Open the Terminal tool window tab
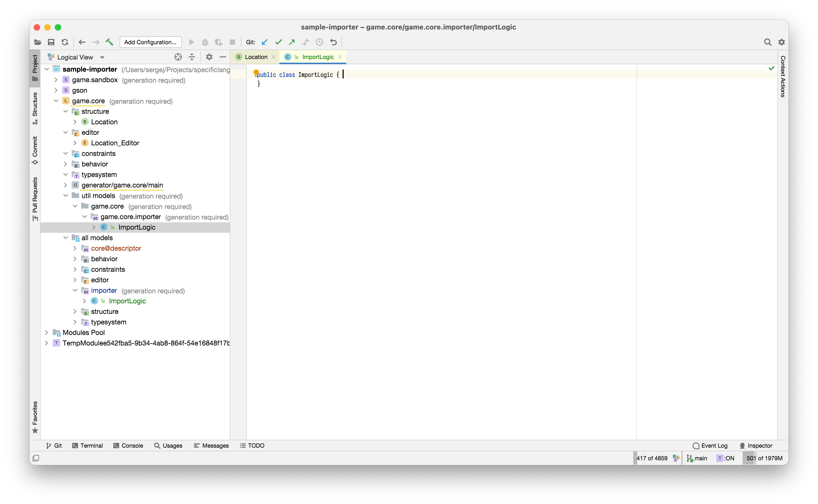818x504 pixels. coord(87,446)
